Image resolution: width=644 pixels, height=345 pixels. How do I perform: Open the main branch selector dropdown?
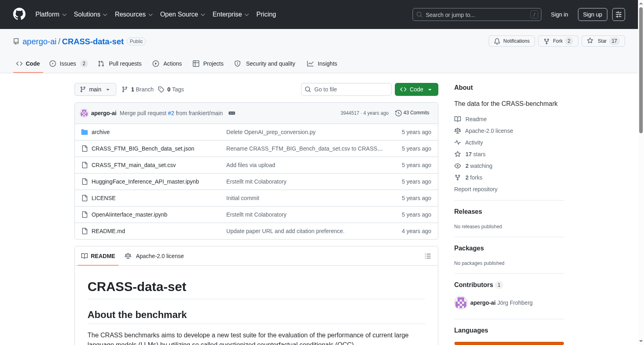tap(95, 89)
